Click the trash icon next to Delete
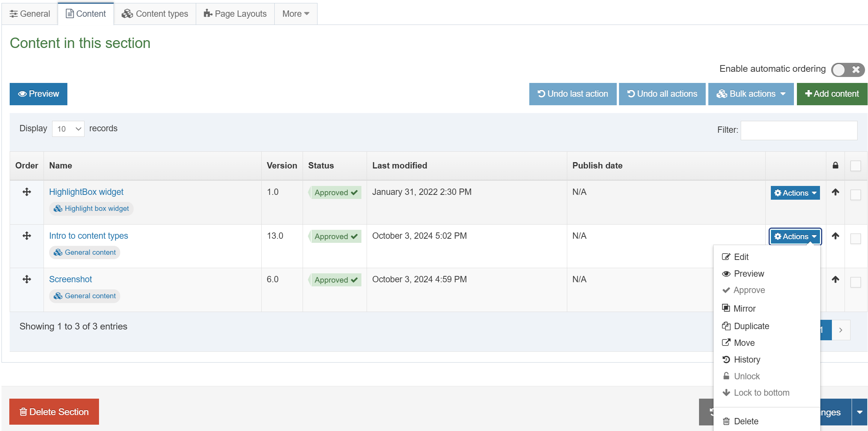This screenshot has width=868, height=431. pos(726,421)
